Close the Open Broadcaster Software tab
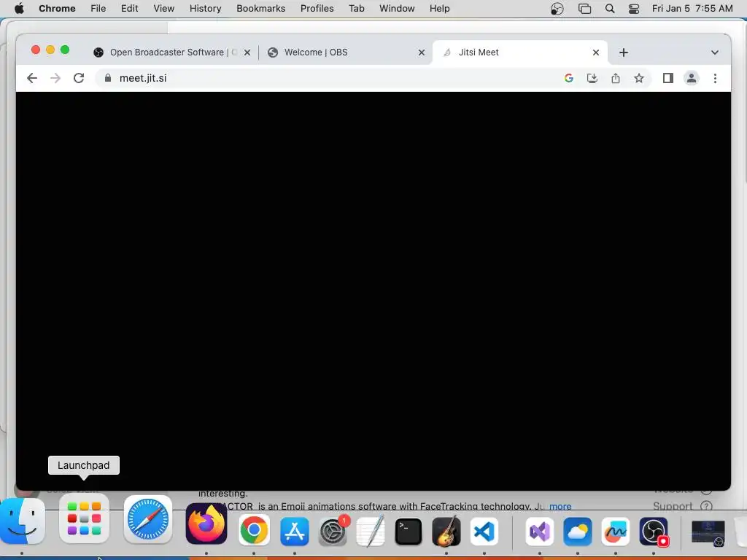 tap(247, 52)
